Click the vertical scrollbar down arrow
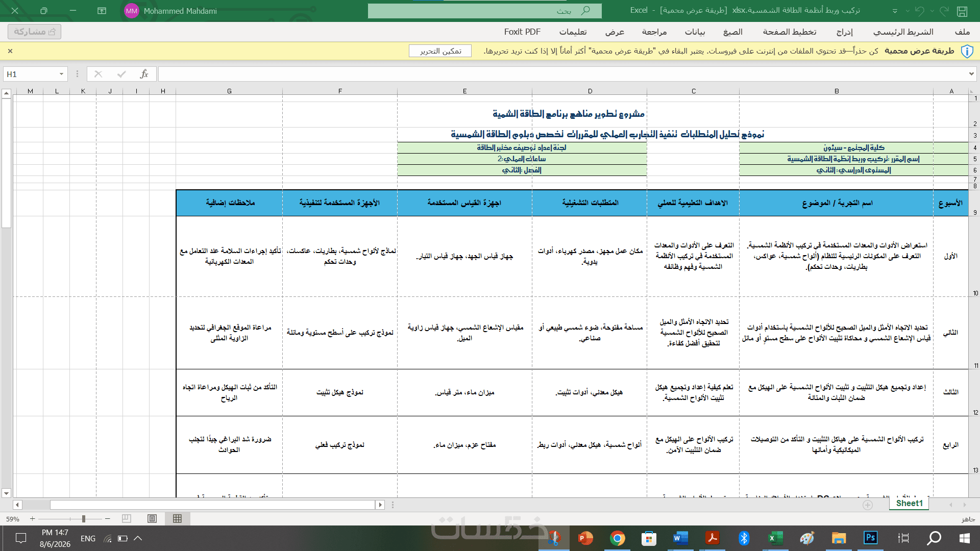The height and width of the screenshot is (551, 980). [6, 493]
